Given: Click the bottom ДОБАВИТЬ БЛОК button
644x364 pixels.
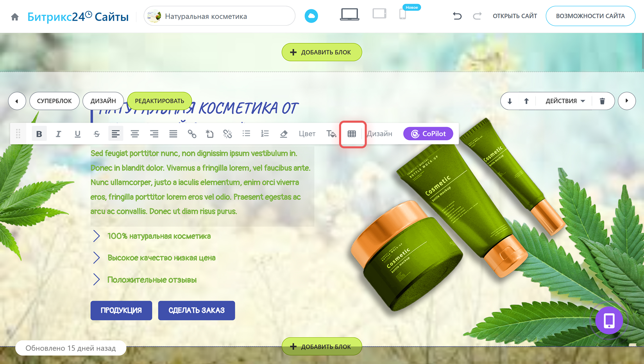Looking at the screenshot, I should (x=322, y=347).
